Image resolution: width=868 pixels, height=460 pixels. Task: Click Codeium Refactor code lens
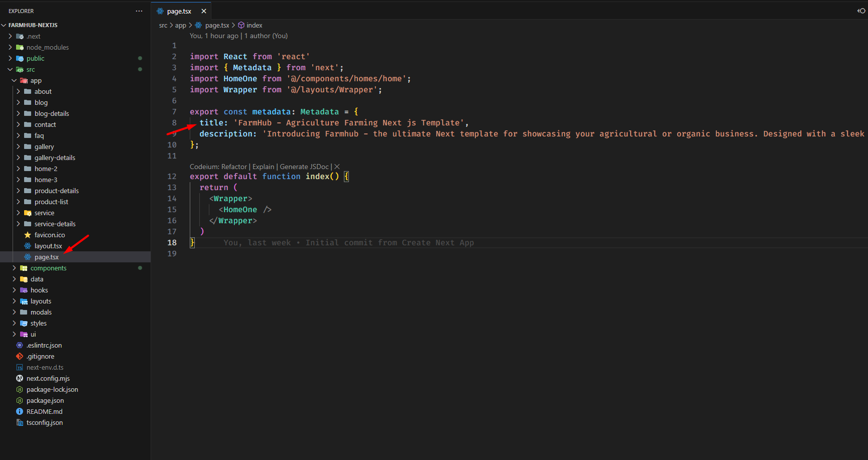[x=234, y=167]
